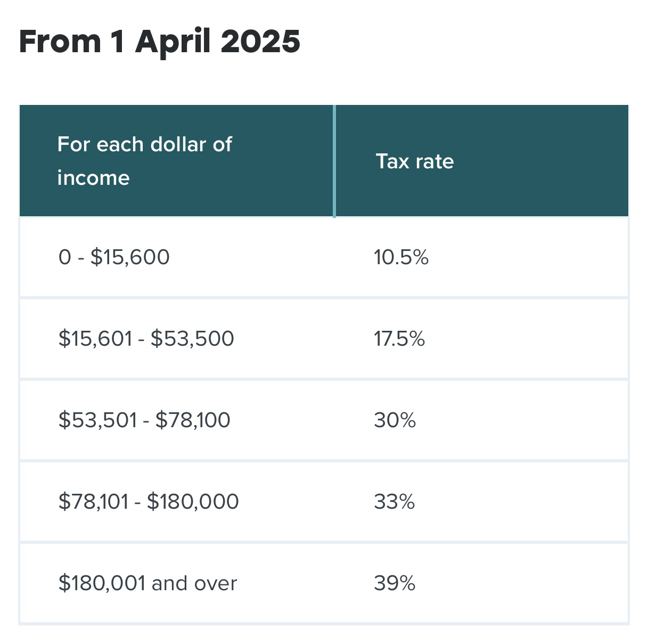Select the 17.5% tax rate cell
This screenshot has height=644, width=672.
(x=399, y=339)
